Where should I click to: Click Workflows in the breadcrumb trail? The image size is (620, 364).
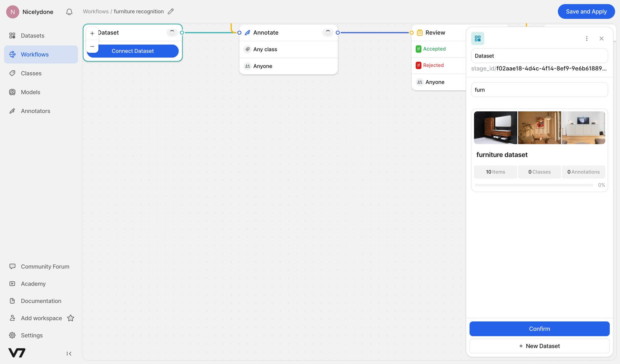(x=96, y=11)
